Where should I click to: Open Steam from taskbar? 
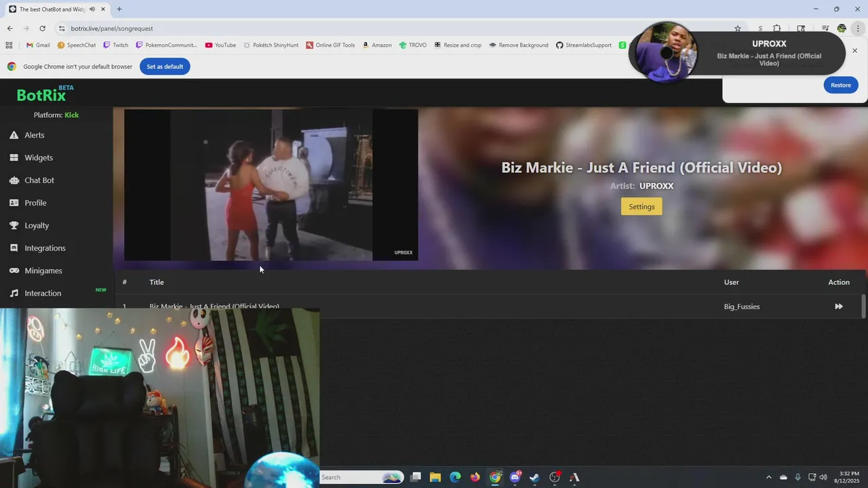pos(534,477)
